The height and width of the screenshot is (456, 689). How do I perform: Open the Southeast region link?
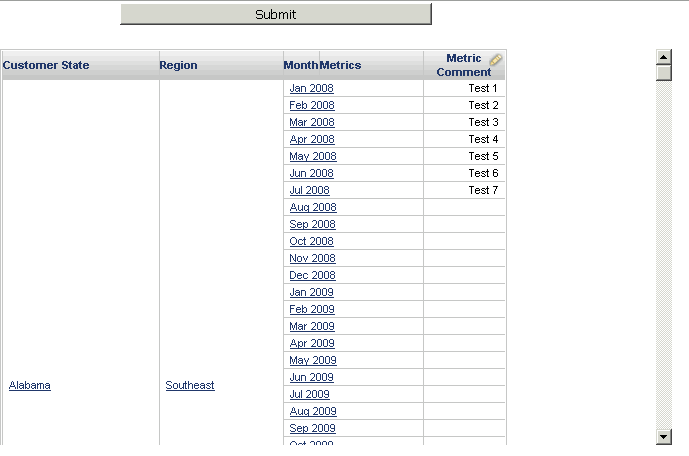[190, 385]
